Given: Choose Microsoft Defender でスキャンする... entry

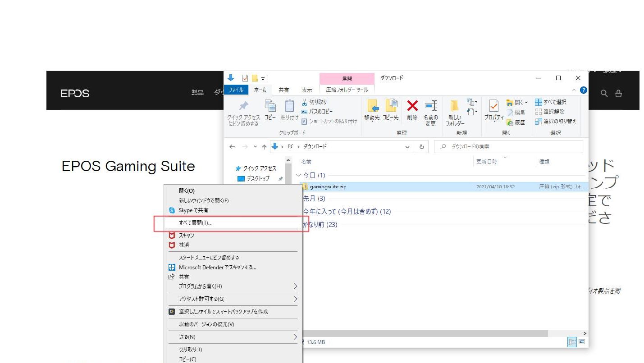Looking at the screenshot, I should click(x=233, y=267).
